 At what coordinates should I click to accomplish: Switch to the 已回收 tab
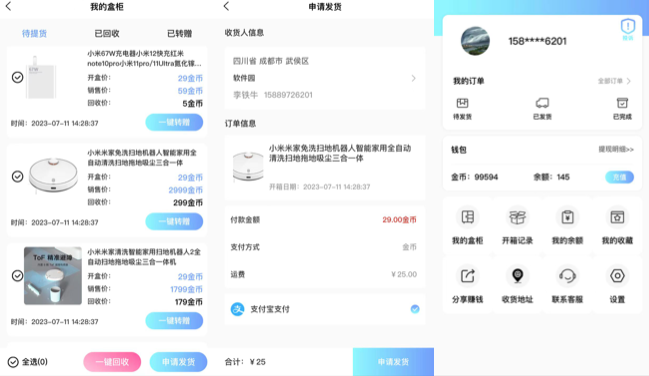107,34
